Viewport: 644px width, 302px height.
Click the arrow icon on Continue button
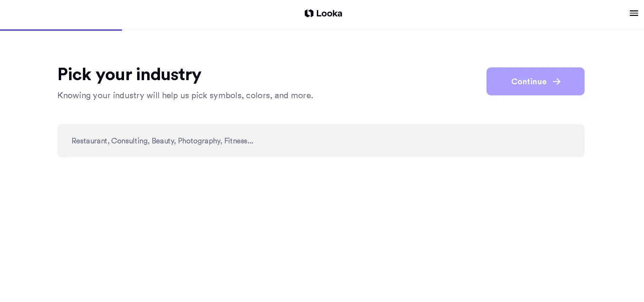(557, 82)
